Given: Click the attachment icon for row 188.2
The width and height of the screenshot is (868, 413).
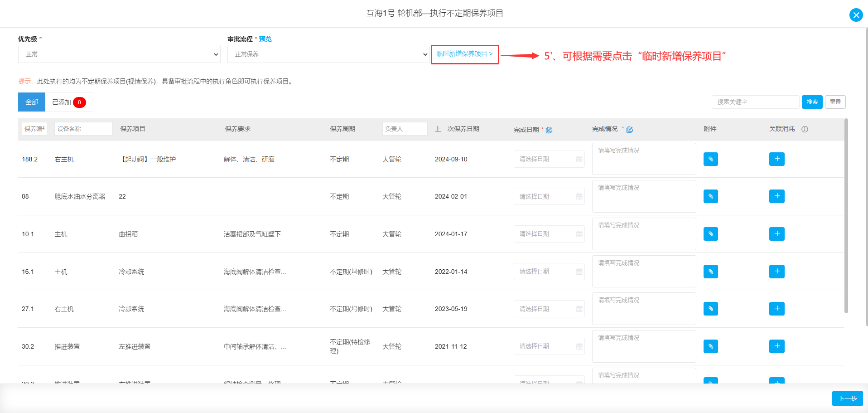Looking at the screenshot, I should click(711, 159).
